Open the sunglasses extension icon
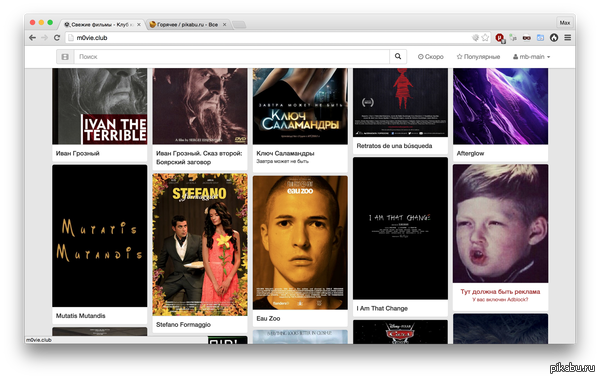Screen dimensions: 600x379 (x=527, y=38)
